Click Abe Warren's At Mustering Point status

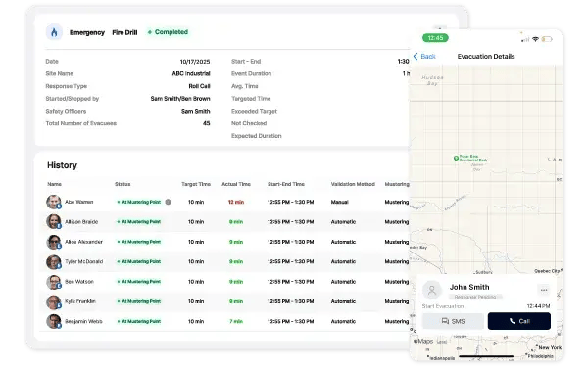click(139, 202)
